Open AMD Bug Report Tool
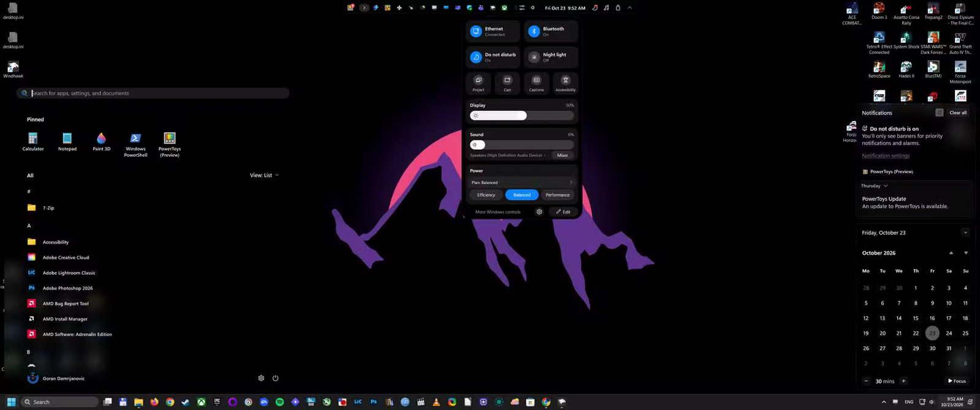 (x=58, y=304)
